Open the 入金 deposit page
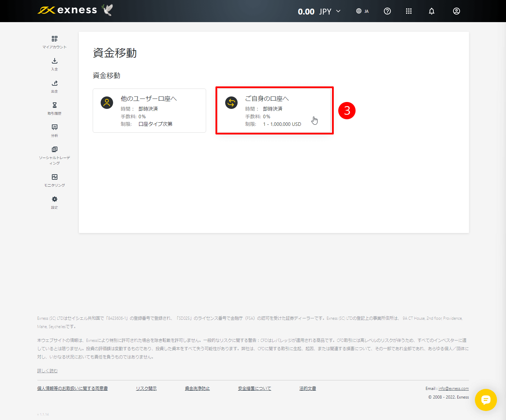Viewport: 506px width, 420px height. click(54, 64)
